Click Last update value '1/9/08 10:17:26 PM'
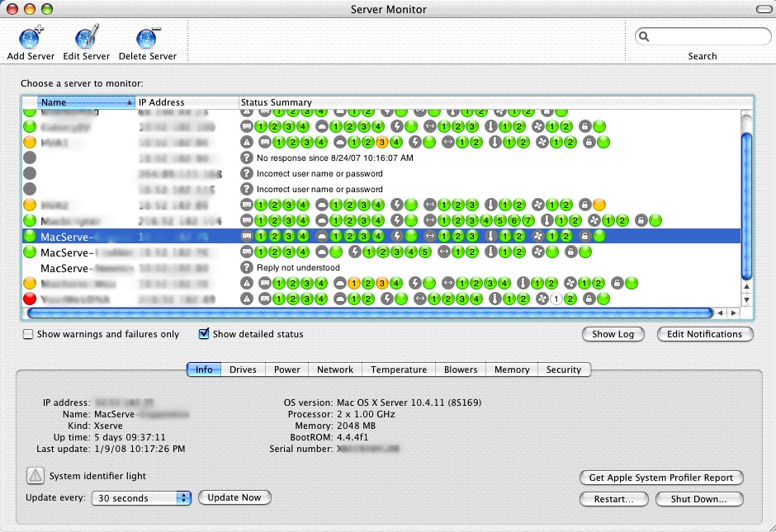 tap(140, 449)
